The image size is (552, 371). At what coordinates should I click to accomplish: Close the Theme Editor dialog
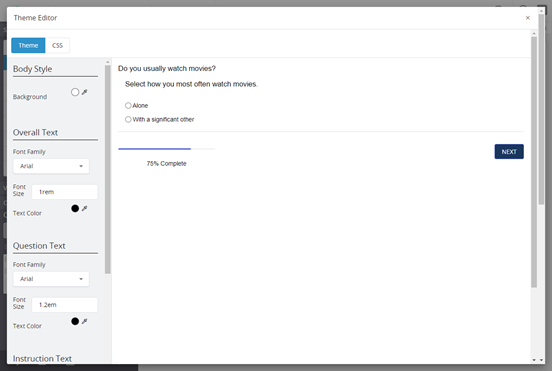coord(527,18)
